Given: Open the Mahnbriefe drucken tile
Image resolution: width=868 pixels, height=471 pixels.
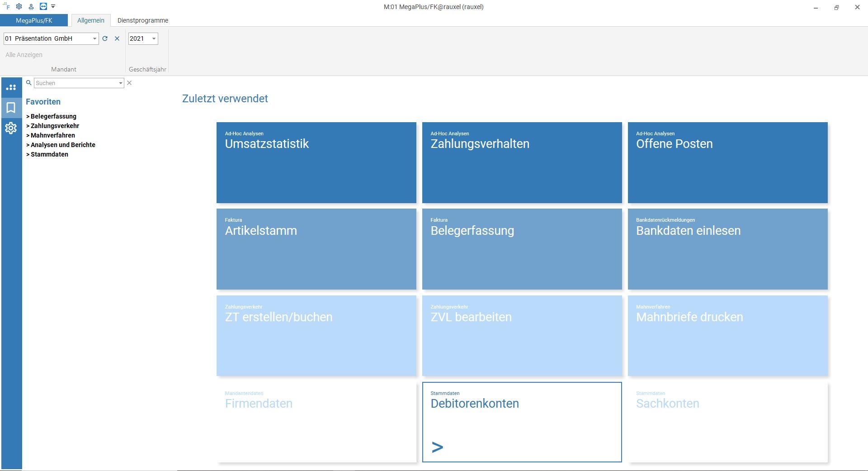Looking at the screenshot, I should (728, 336).
